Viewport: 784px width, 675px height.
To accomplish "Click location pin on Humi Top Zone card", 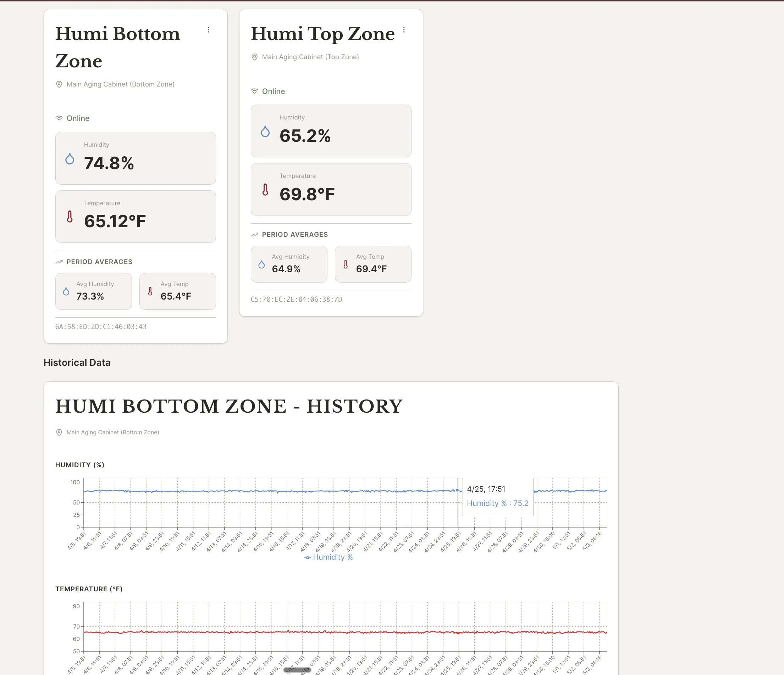I will point(255,57).
